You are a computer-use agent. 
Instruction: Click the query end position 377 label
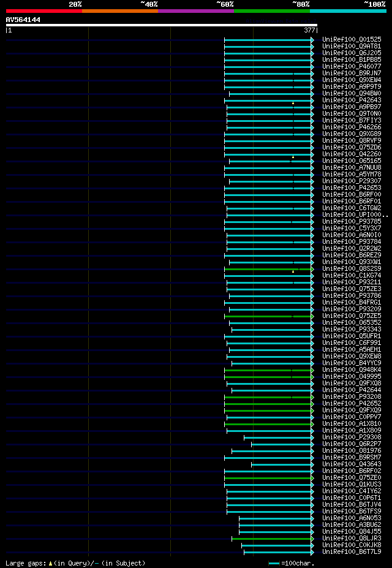click(309, 31)
